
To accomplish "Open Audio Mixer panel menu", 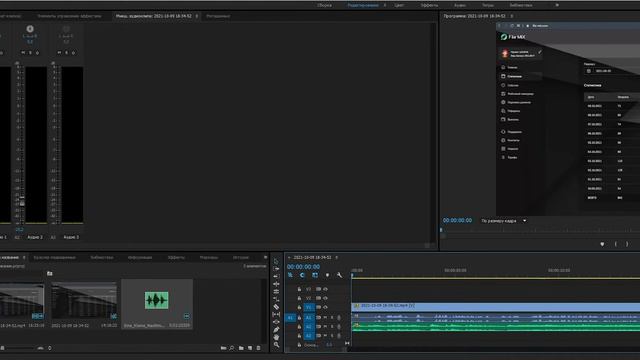I will click(196, 16).
